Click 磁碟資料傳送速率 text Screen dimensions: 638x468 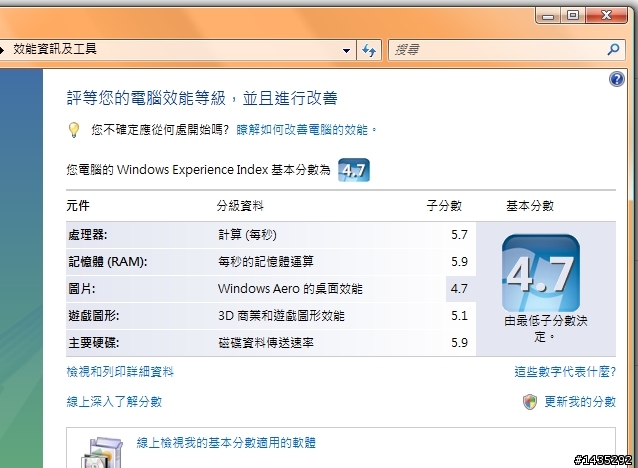pos(266,343)
